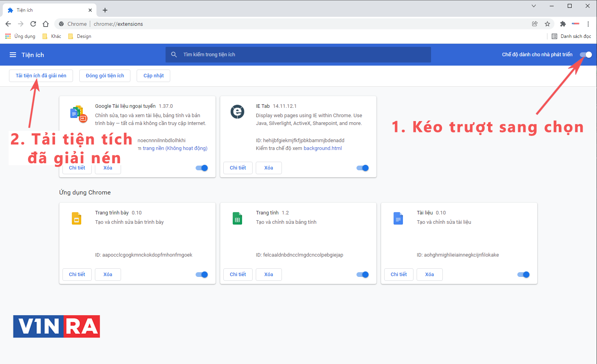Toggle off Trang tính app

click(x=363, y=275)
